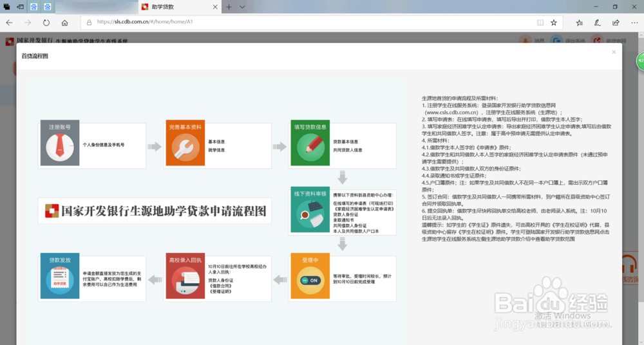Close the 首贷流程图 dialog
The height and width of the screenshot is (345, 644).
(614, 52)
